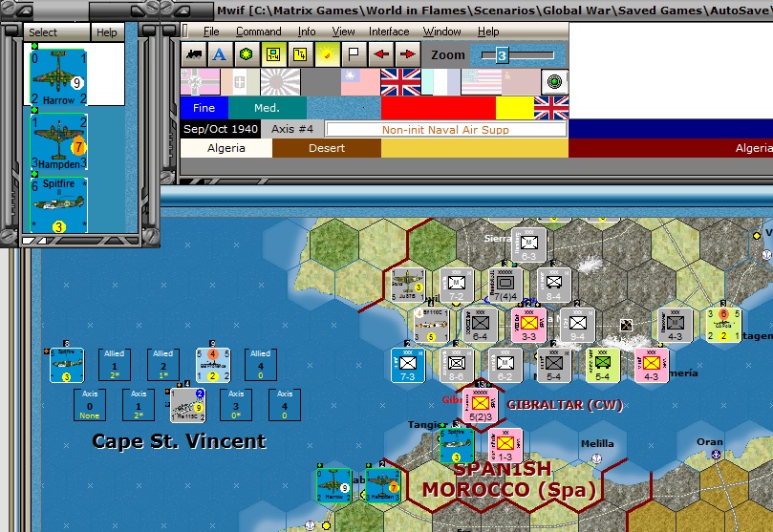Image resolution: width=773 pixels, height=532 pixels.
Task: Toggle the yellow 7-4 unit counter display button
Action: (273, 54)
